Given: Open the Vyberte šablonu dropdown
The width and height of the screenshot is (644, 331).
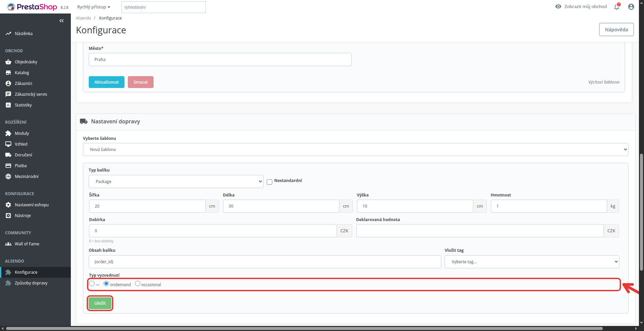Looking at the screenshot, I should coord(356,150).
